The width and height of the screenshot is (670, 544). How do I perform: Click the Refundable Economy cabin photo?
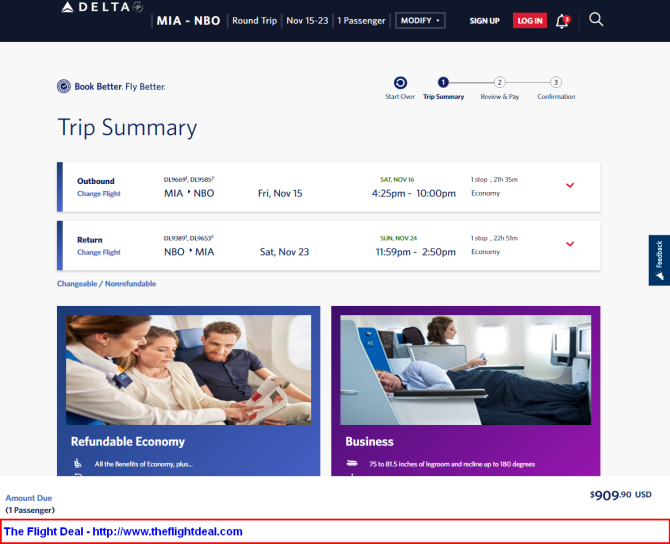(188, 370)
